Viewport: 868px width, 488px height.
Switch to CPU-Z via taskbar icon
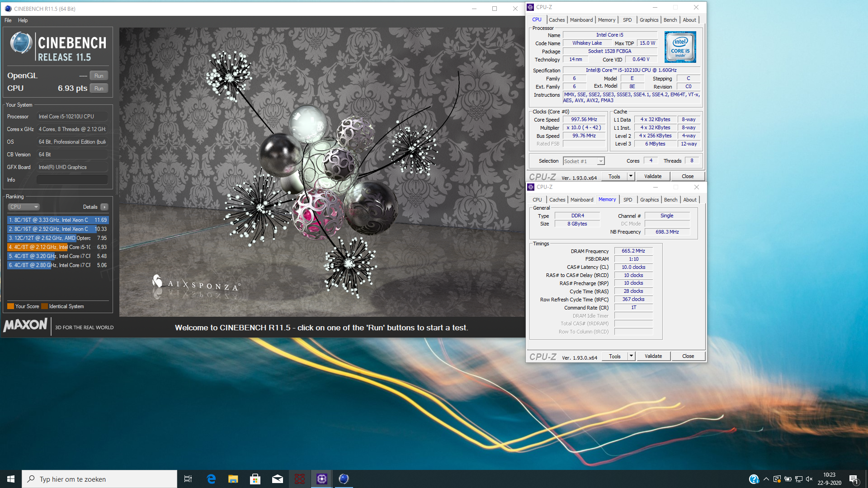pos(322,479)
